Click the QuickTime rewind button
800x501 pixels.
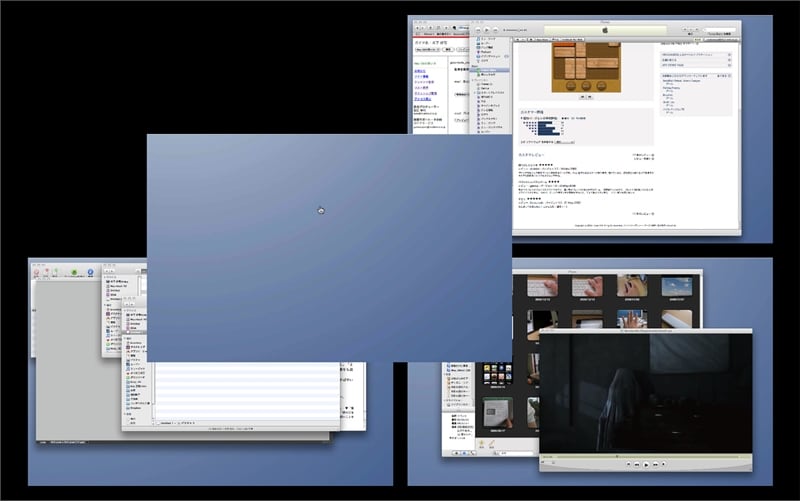(638, 464)
